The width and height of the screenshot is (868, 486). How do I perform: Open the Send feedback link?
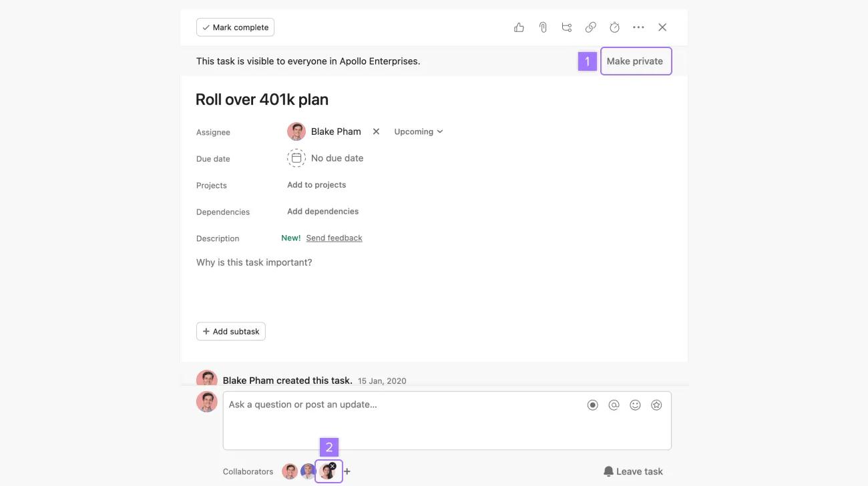pyautogui.click(x=334, y=238)
